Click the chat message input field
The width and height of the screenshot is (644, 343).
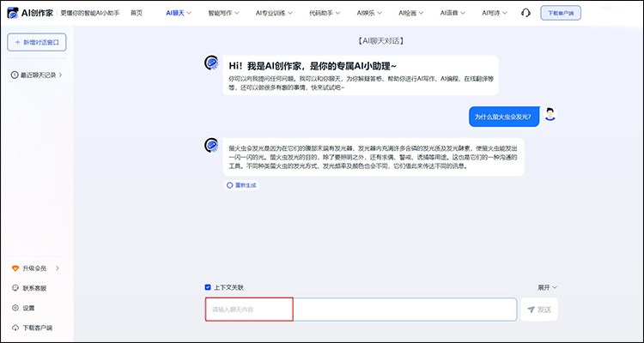pyautogui.click(x=361, y=310)
